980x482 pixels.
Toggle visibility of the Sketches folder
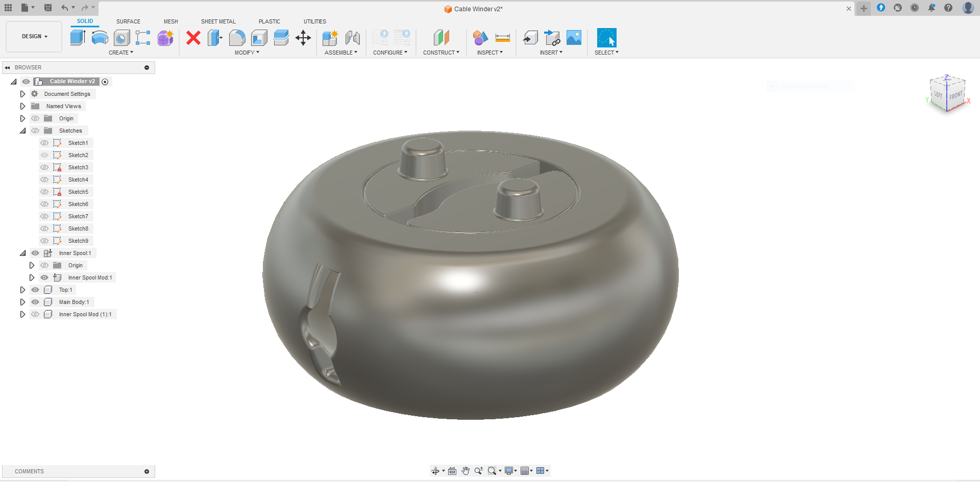(35, 131)
